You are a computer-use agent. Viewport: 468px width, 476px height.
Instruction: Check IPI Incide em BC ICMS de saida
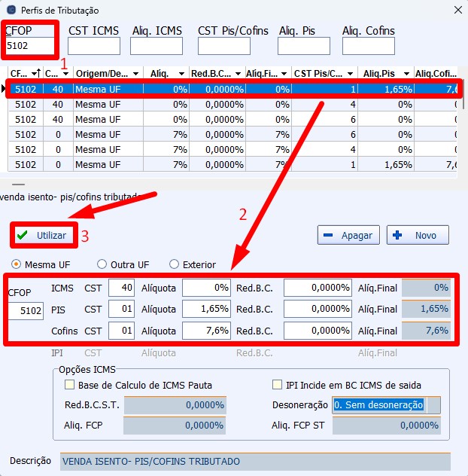278,385
